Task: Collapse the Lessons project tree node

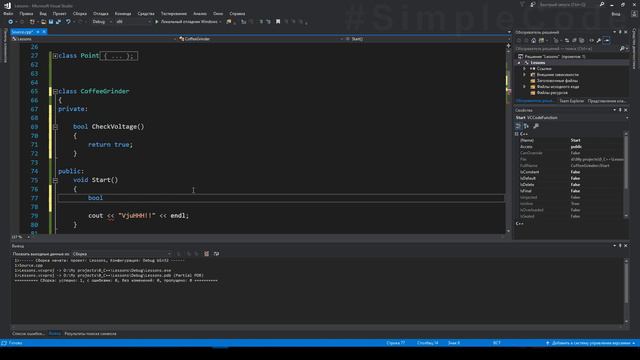Action: tap(519, 63)
